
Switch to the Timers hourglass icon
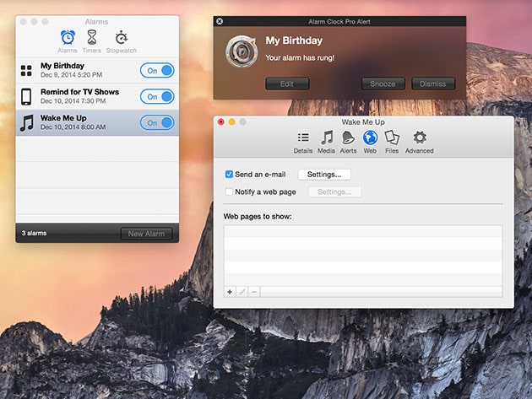(91, 37)
